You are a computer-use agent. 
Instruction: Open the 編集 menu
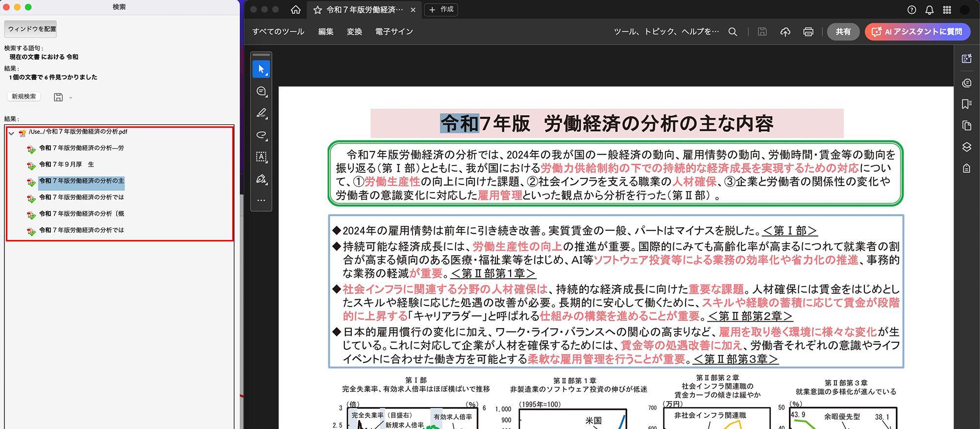coord(326,32)
